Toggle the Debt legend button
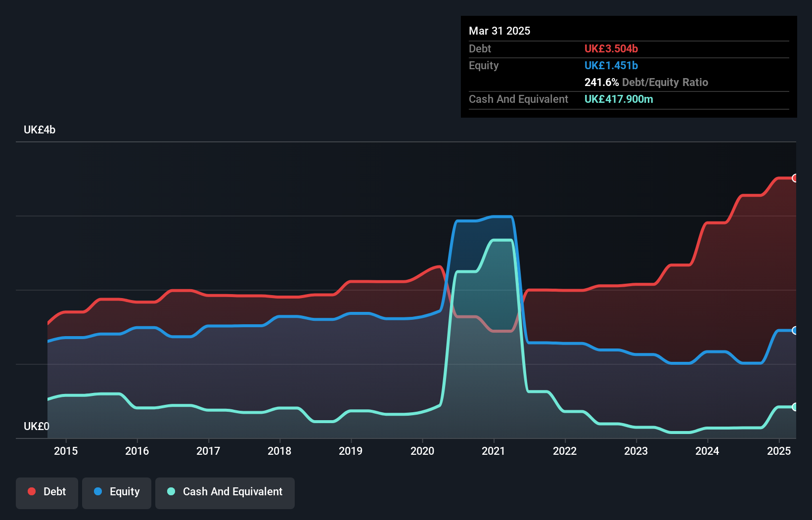This screenshot has width=812, height=520. pos(47,493)
